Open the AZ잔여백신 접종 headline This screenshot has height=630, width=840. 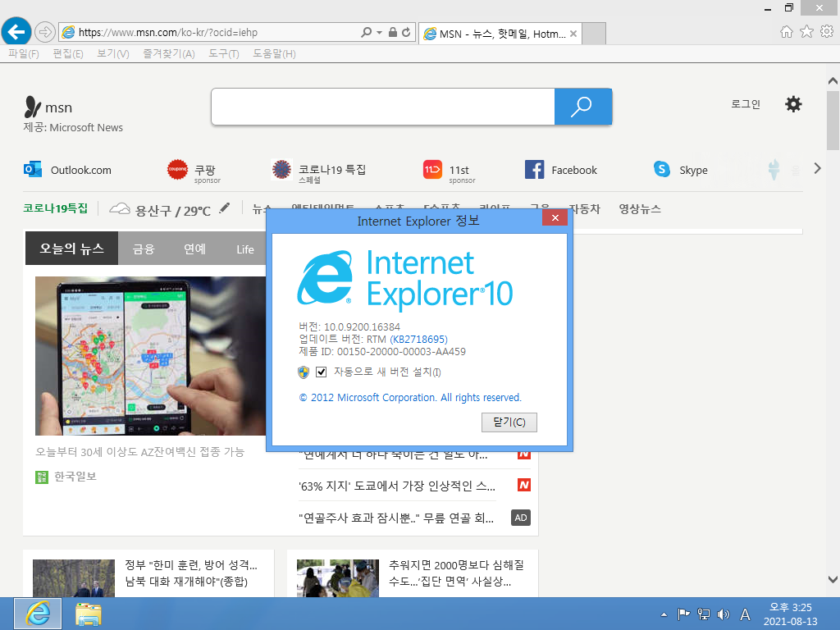(139, 452)
